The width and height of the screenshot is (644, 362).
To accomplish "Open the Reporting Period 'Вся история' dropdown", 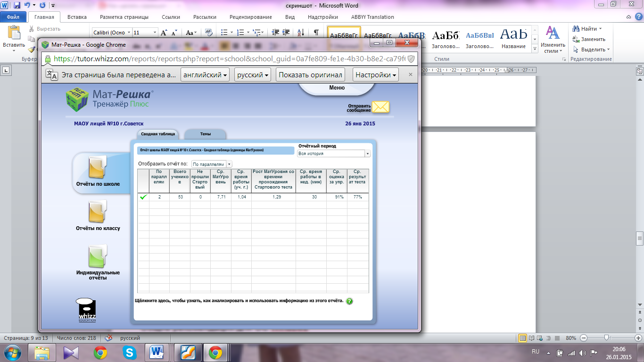I will pos(334,154).
